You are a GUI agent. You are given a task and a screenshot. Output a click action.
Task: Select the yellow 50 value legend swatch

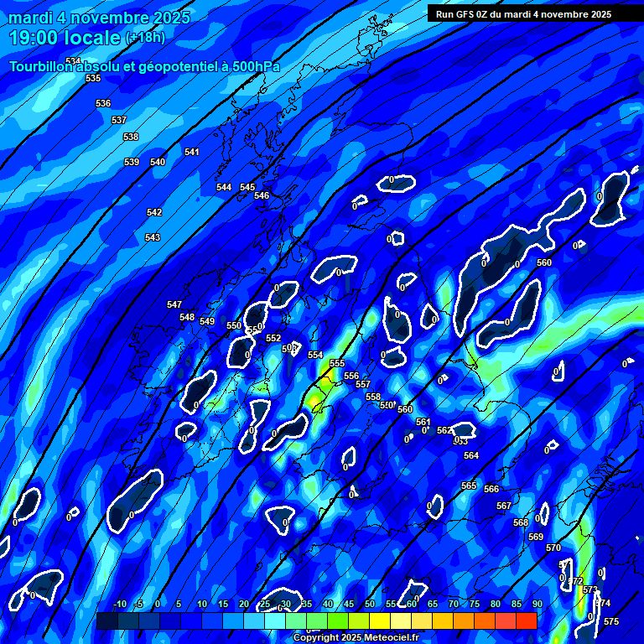[x=358, y=621]
